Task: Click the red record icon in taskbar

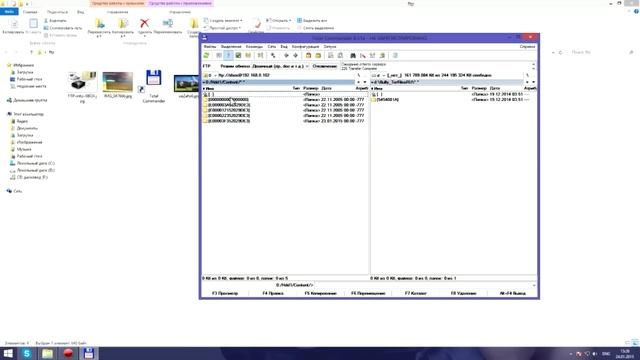Action: click(x=68, y=353)
